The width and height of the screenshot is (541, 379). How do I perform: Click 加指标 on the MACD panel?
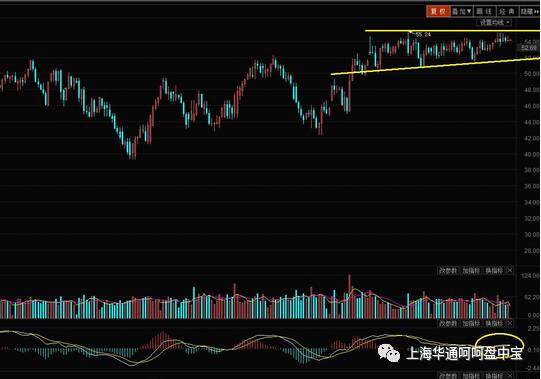point(471,323)
